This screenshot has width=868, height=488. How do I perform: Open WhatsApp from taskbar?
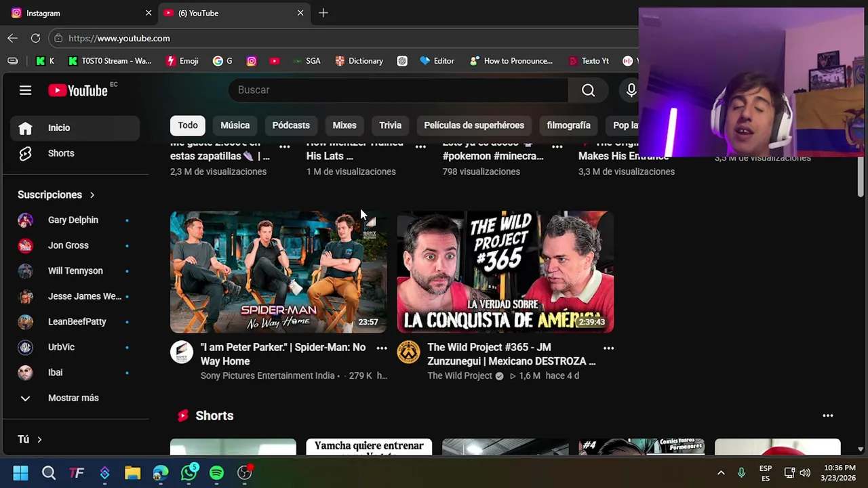click(x=189, y=473)
